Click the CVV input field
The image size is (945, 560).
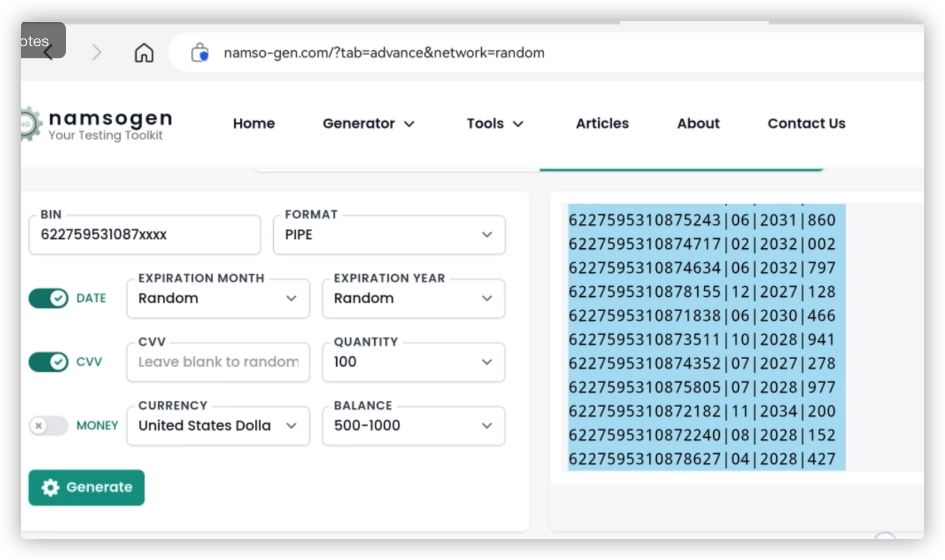click(x=218, y=362)
